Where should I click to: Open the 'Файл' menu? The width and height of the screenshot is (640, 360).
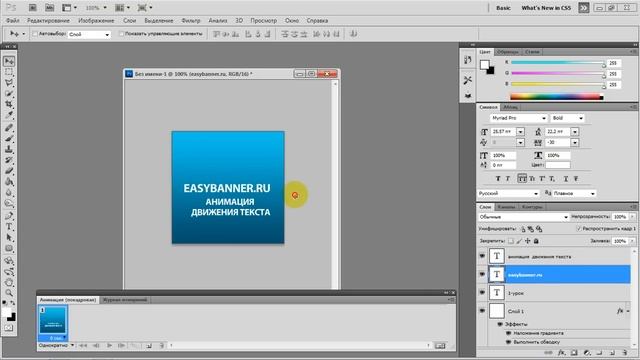pyautogui.click(x=13, y=20)
